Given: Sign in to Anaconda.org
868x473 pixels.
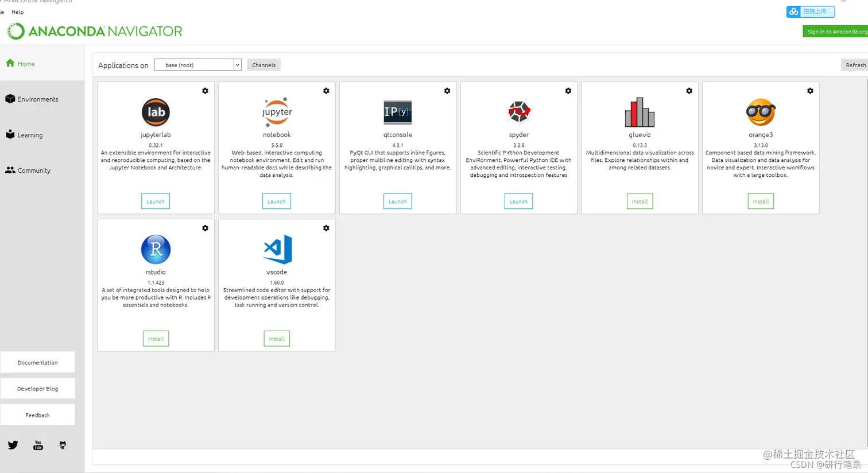Looking at the screenshot, I should tap(836, 32).
